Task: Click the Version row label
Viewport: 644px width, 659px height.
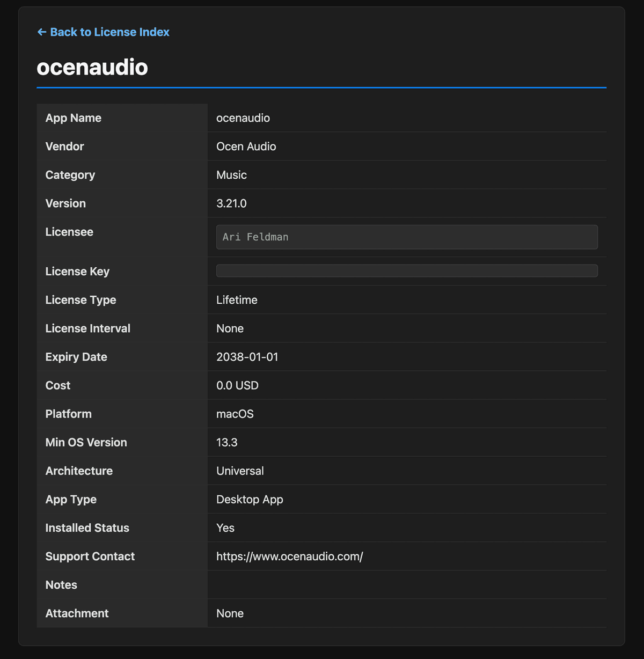Action: (65, 203)
